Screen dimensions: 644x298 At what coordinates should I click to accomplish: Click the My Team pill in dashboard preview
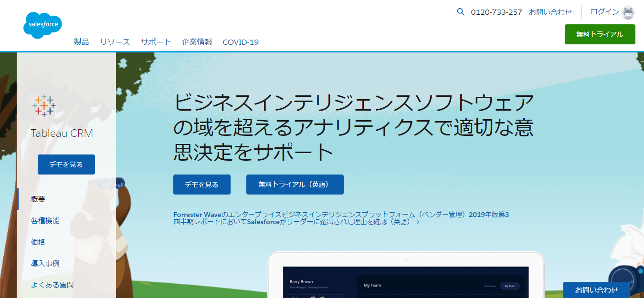[x=510, y=286]
